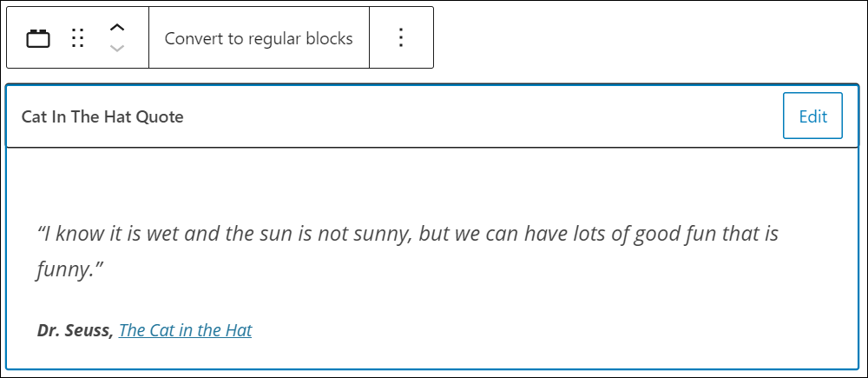Screen dimensions: 868x378
Task: Open the three-dot block options menu
Action: click(401, 37)
